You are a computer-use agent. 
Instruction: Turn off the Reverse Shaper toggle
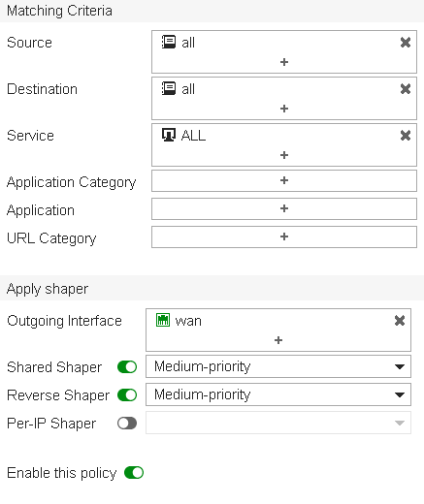[x=127, y=395]
